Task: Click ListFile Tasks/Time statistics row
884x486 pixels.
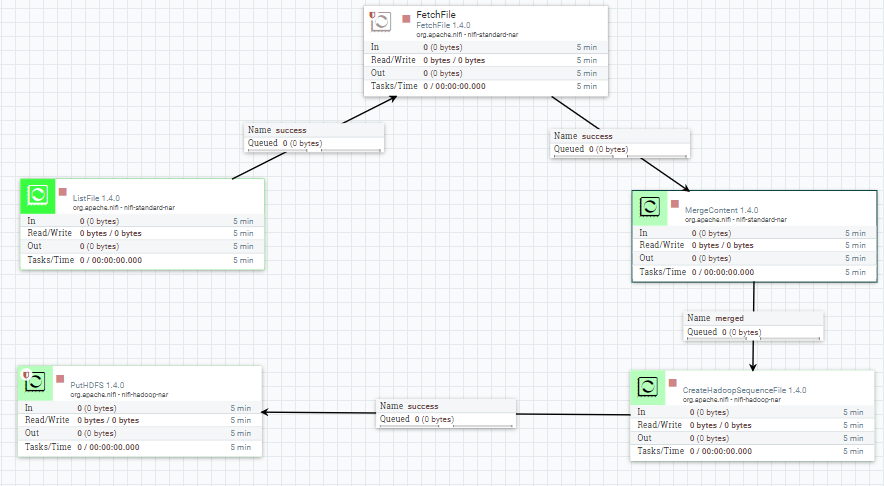Action: tap(142, 260)
